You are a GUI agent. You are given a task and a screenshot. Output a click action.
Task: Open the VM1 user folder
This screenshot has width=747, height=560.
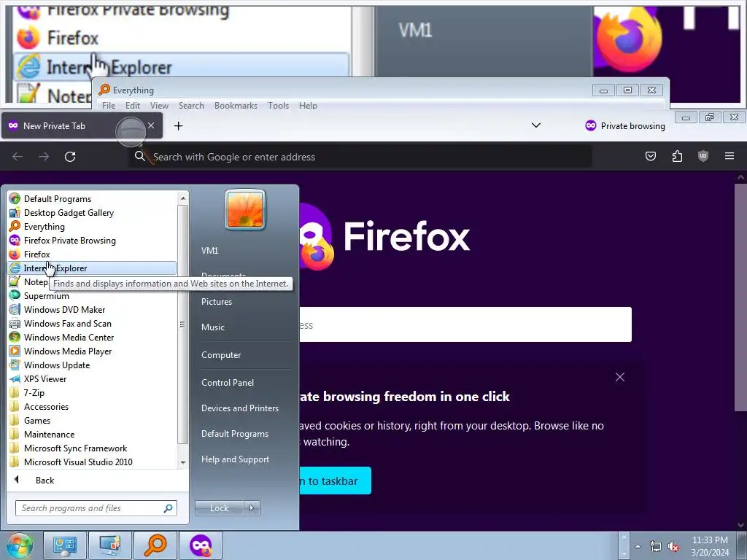click(x=209, y=251)
